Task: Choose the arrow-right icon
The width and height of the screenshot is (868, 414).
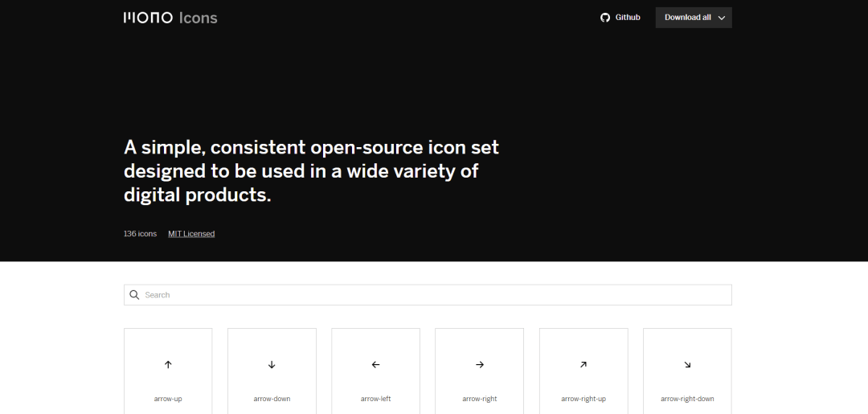Action: 480,364
